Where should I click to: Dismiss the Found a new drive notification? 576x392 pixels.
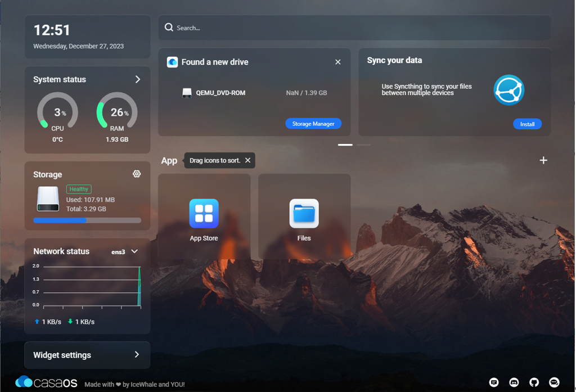tap(337, 62)
